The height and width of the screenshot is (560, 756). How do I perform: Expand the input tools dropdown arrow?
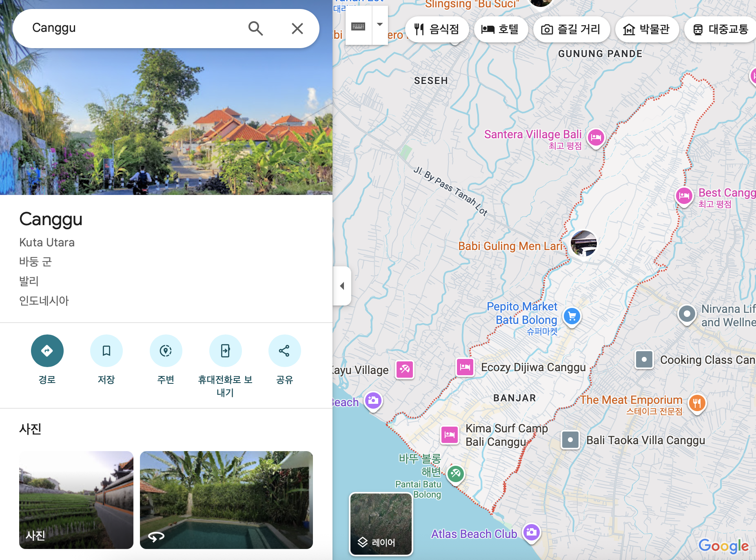(x=380, y=24)
